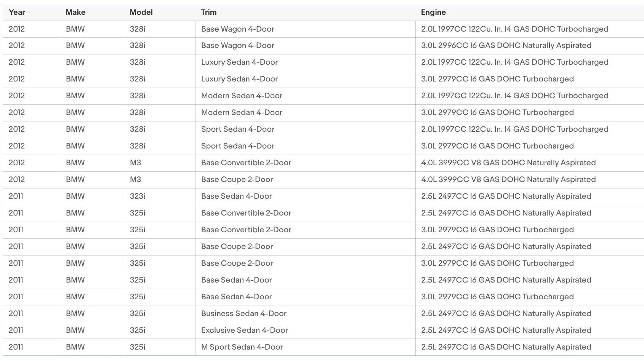Select the 323i model cell
Image resolution: width=644 pixels, height=361 pixels.
point(159,196)
